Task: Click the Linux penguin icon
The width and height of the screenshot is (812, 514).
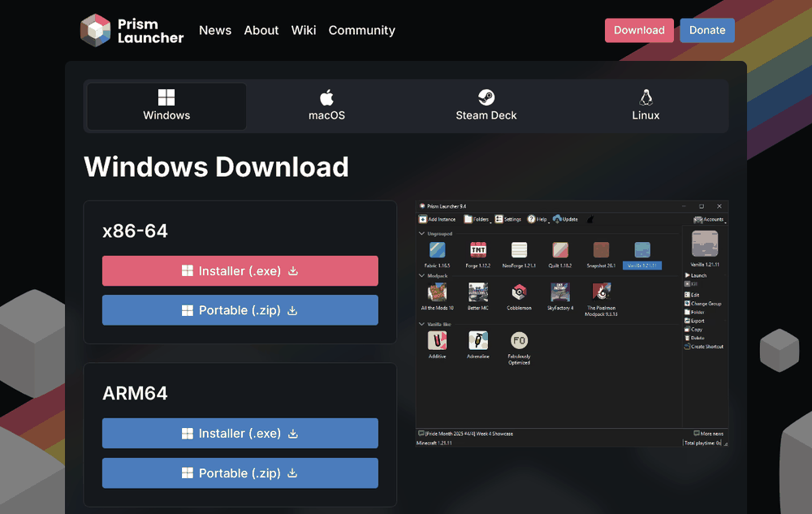Action: click(x=646, y=97)
